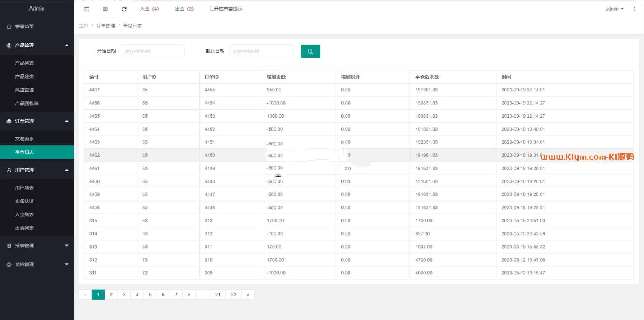
Task: Collapse the 产品管理 menu group arrow
Action: (67, 46)
